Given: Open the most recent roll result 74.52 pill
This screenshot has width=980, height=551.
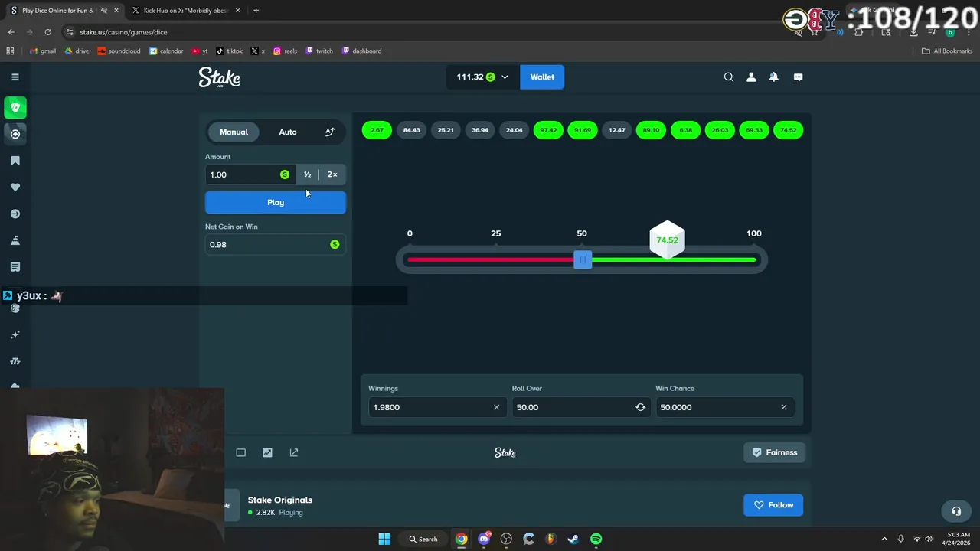Looking at the screenshot, I should 788,130.
